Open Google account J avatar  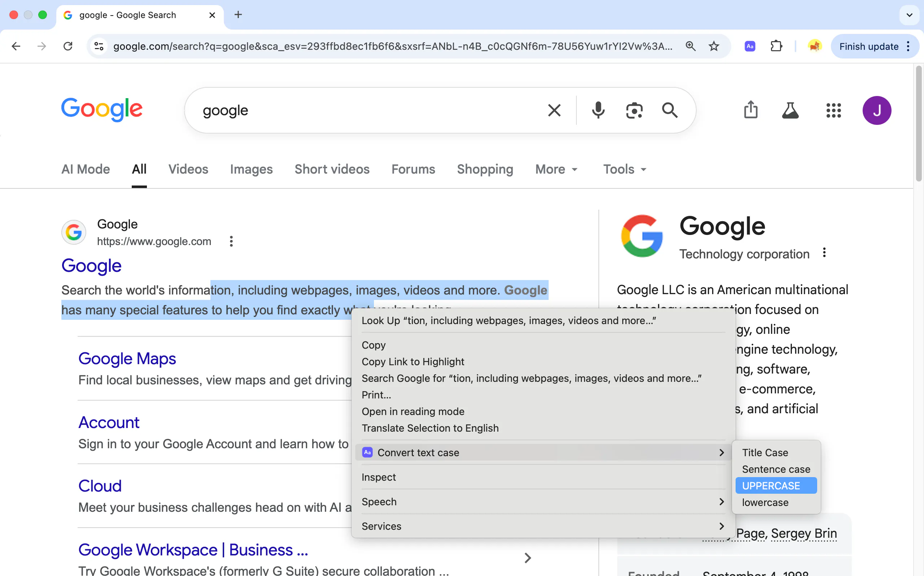click(x=877, y=110)
